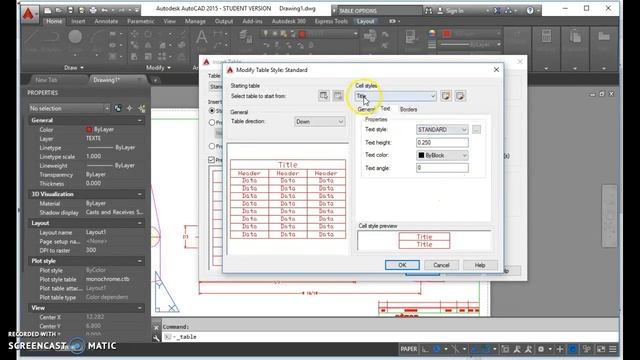Click select objects plus icon in Properties palette
The width and height of the screenshot is (640, 360).
coord(130,108)
